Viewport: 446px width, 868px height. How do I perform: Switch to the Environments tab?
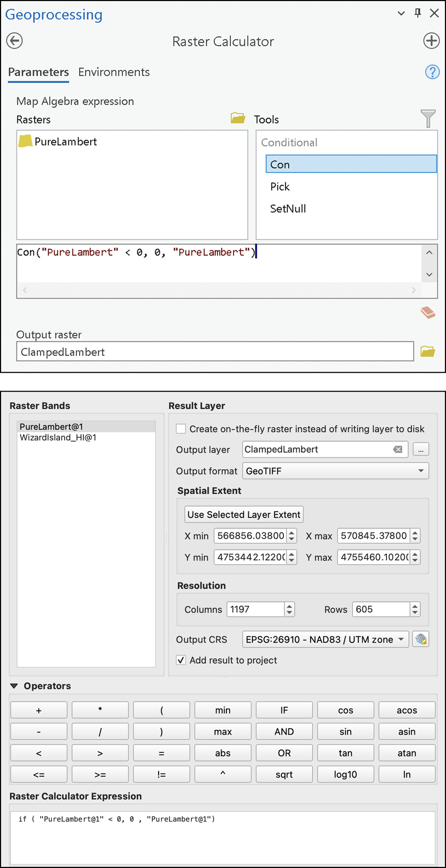(x=114, y=72)
